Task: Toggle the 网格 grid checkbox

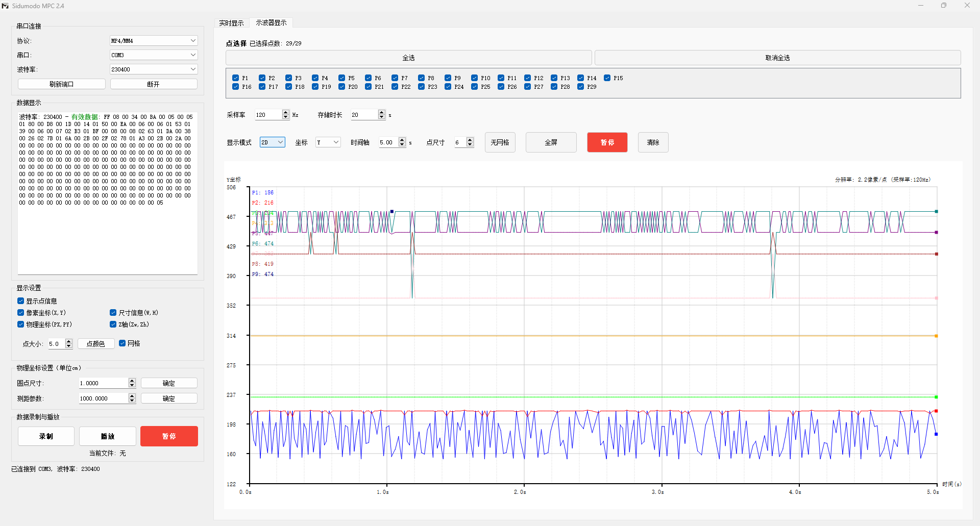Action: tap(122, 343)
